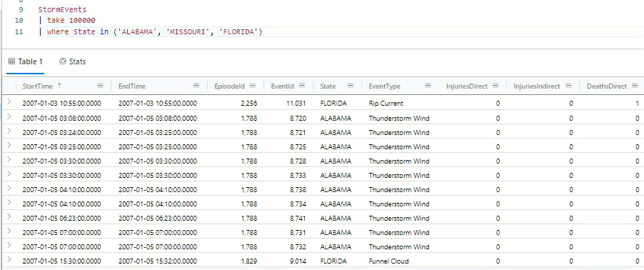The image size is (644, 270).
Task: Open State column menu icon
Action: [351, 86]
